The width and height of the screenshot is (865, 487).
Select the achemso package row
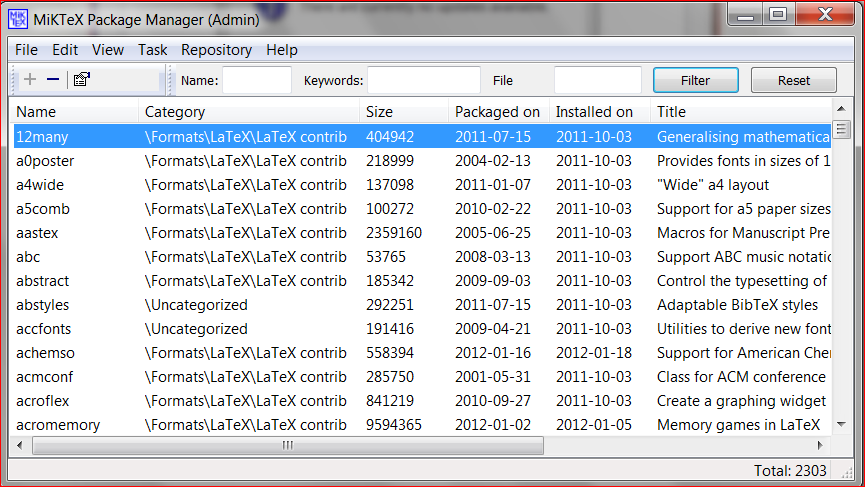pos(422,352)
